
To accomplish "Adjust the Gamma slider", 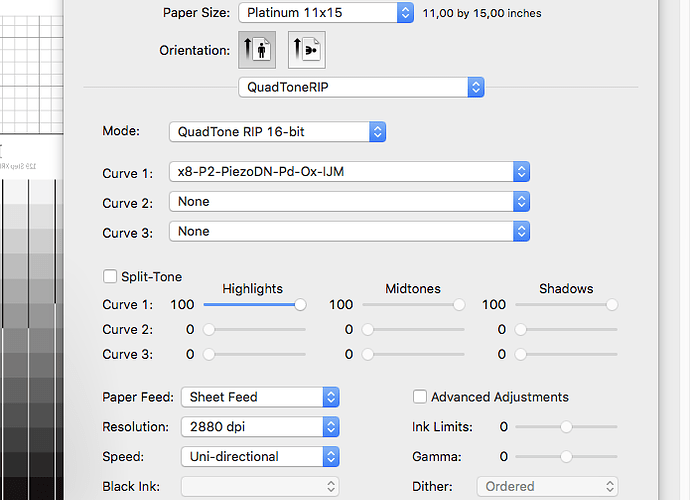I will [x=566, y=456].
